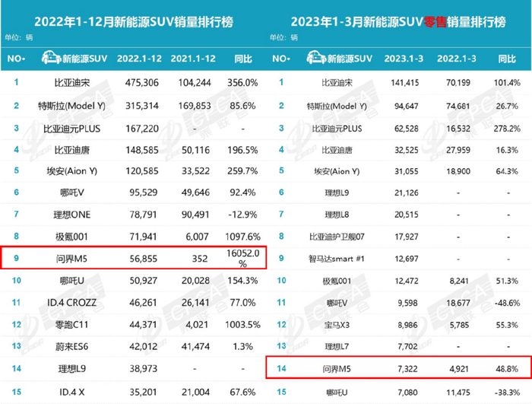Click the 2023.1-3 column header
The height and width of the screenshot is (404, 532).
(x=404, y=59)
